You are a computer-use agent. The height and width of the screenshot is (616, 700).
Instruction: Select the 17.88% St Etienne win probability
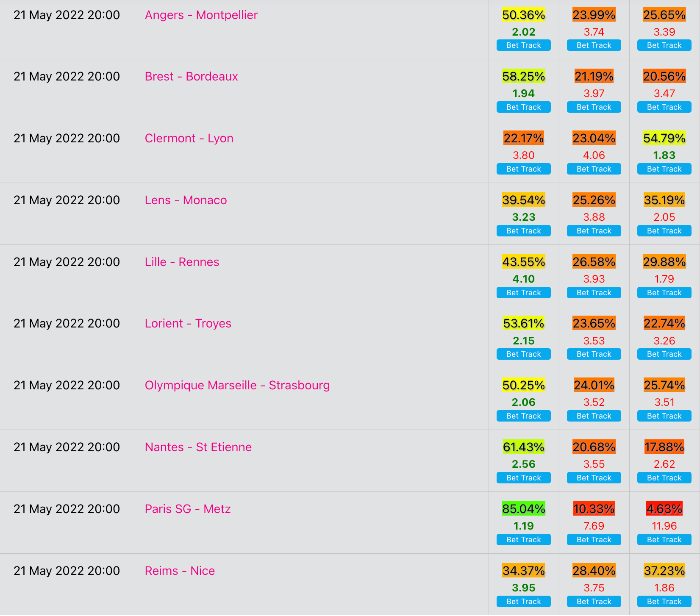point(664,447)
